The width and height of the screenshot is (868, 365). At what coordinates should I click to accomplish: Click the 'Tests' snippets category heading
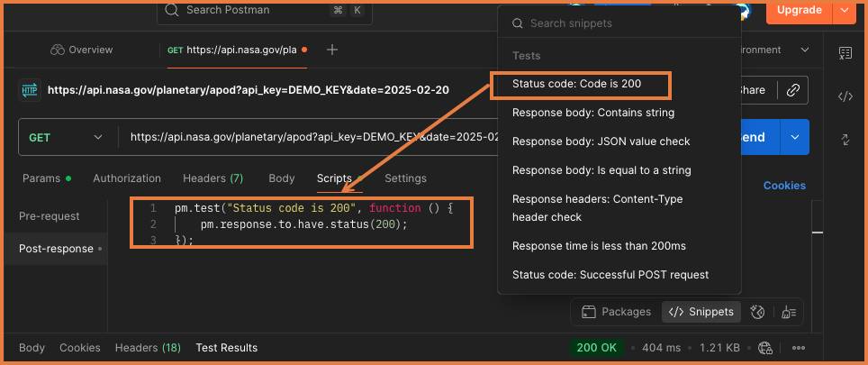[526, 55]
